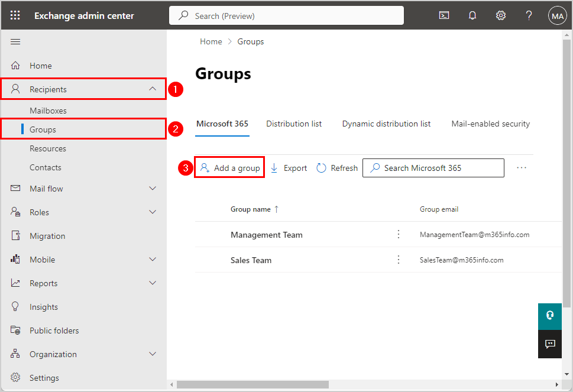Open the Management Team three-dot menu
This screenshot has height=392, width=573.
coord(398,234)
